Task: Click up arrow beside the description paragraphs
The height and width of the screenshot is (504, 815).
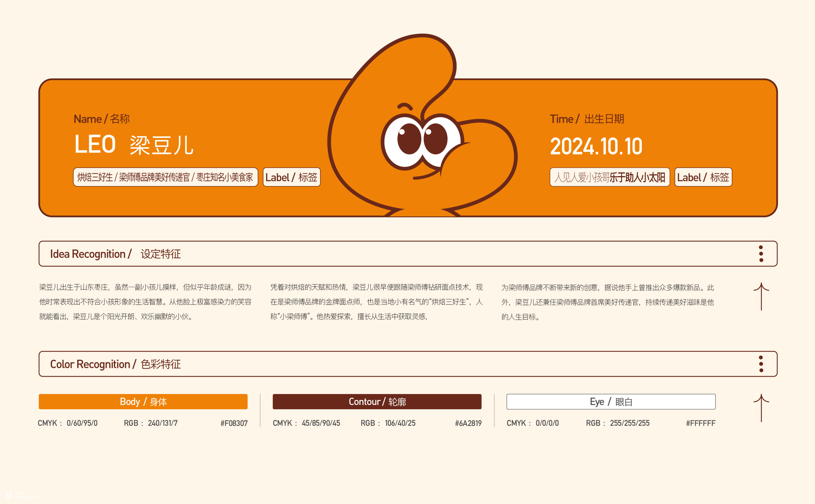Action: (761, 296)
